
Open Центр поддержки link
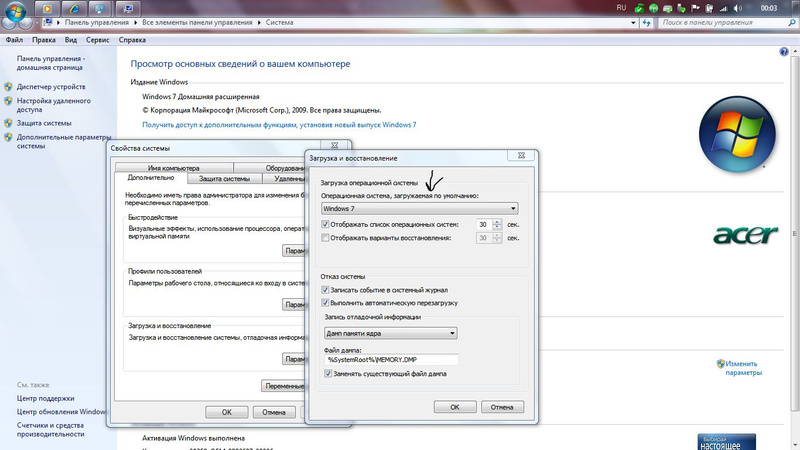(x=45, y=398)
